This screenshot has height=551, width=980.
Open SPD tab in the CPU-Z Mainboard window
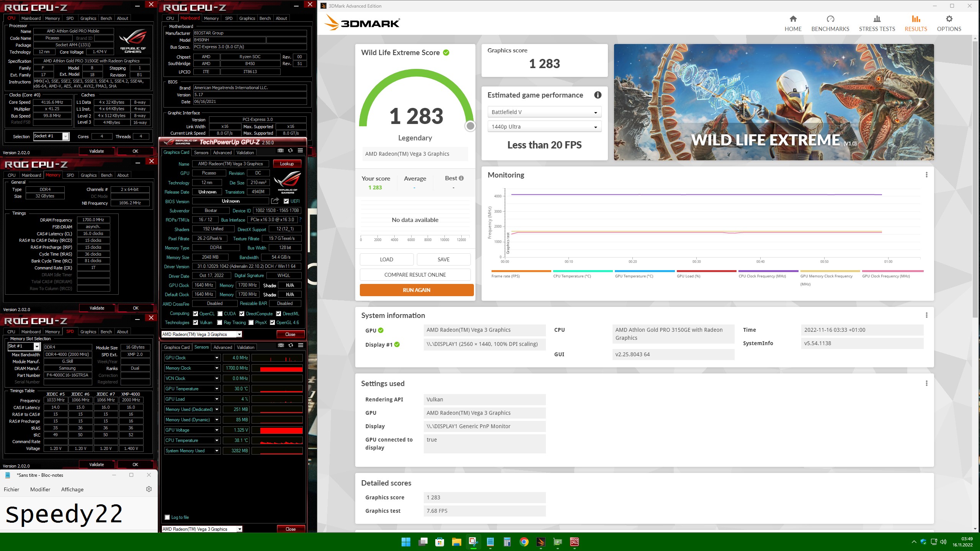[x=229, y=18]
